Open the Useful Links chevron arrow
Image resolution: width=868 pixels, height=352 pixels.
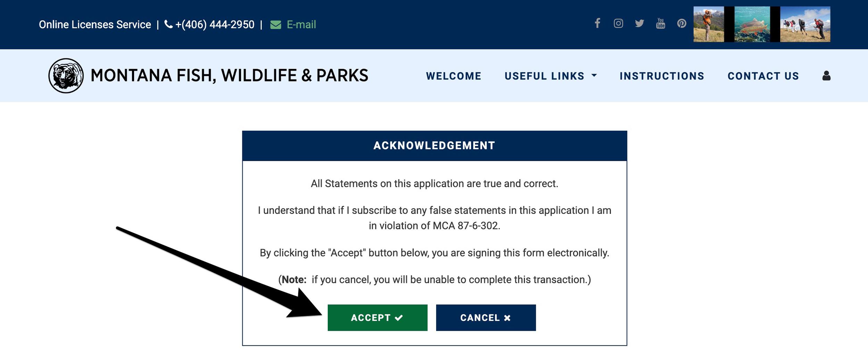pyautogui.click(x=594, y=76)
